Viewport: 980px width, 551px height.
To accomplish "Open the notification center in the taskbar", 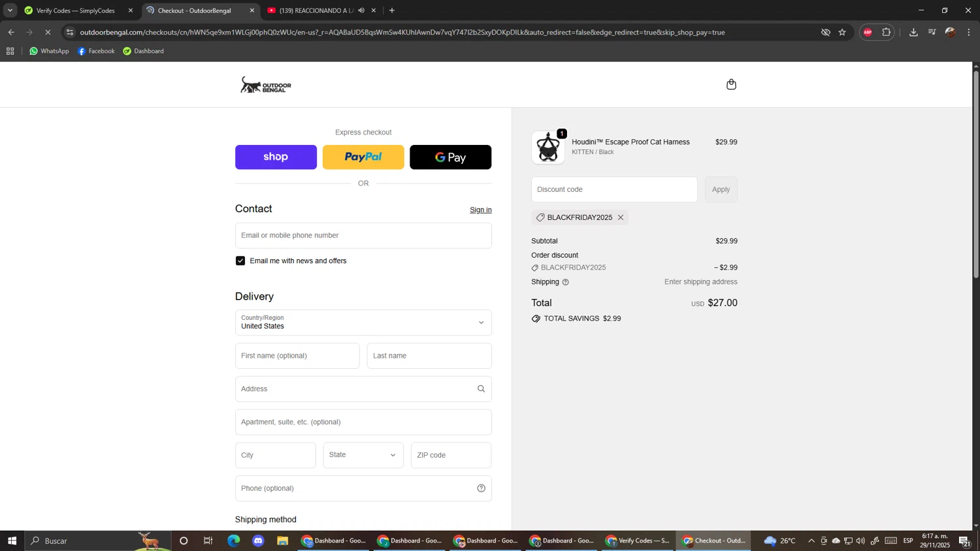I will (x=964, y=541).
